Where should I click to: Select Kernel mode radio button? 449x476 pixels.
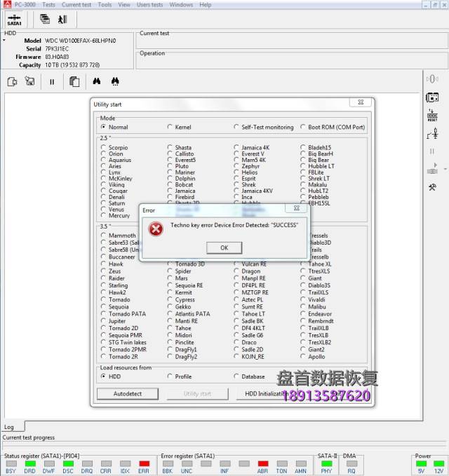tap(170, 128)
